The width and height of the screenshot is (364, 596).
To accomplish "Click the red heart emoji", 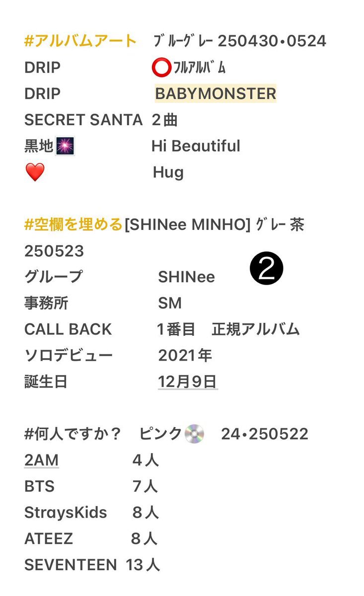I will point(35,173).
